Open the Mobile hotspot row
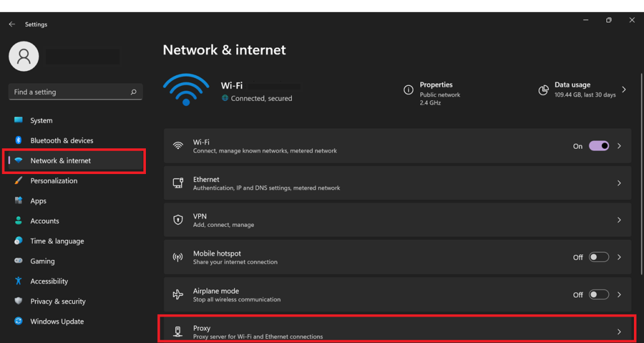Screen dimensions: 644x343 click(x=397, y=258)
